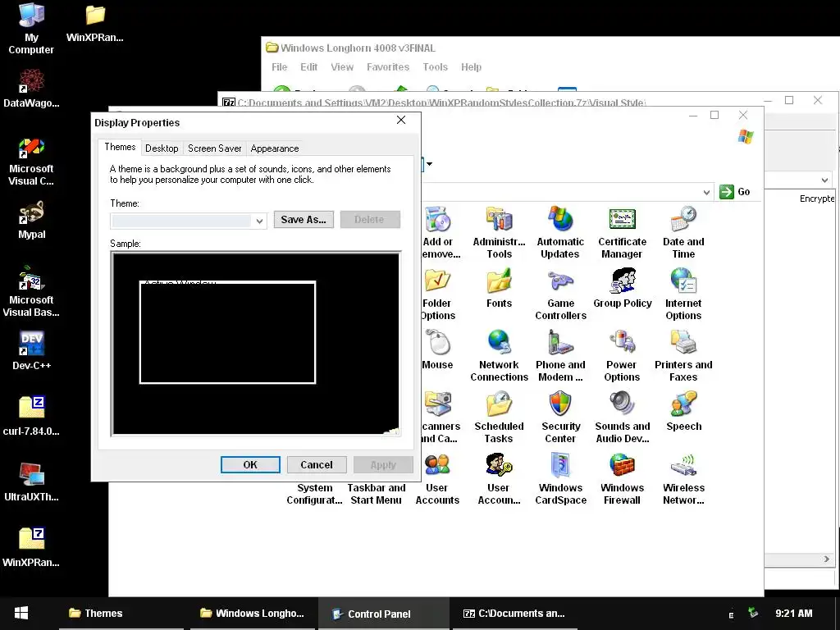This screenshot has width=840, height=630.
Task: Open File menu in Longhorn window
Action: [x=279, y=67]
